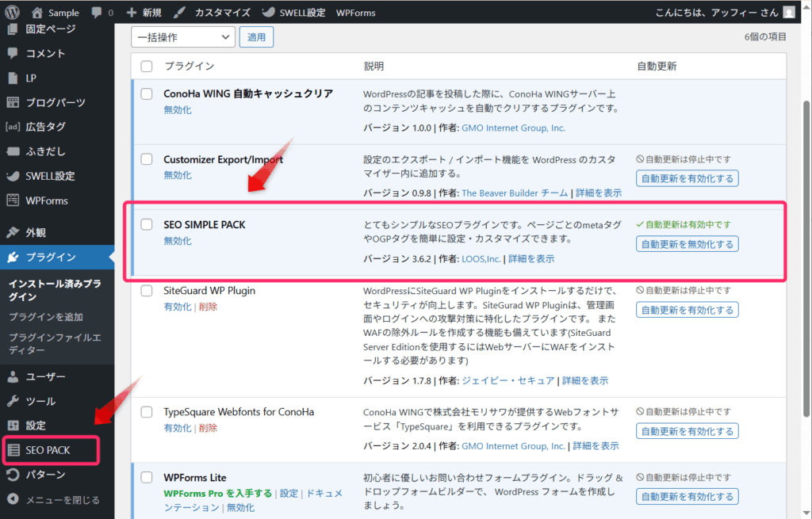Open プラグインを追加 submenu item
Screen dimensions: 812x519
click(x=45, y=317)
